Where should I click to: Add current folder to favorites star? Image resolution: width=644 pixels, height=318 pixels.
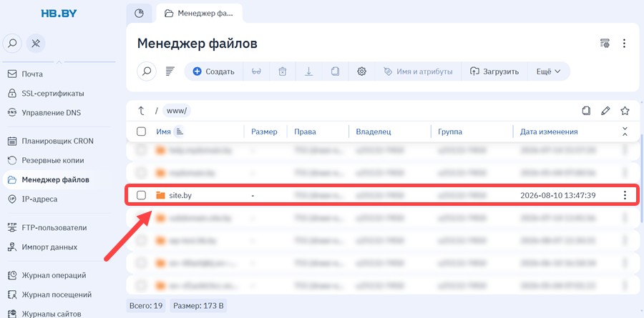(x=625, y=111)
